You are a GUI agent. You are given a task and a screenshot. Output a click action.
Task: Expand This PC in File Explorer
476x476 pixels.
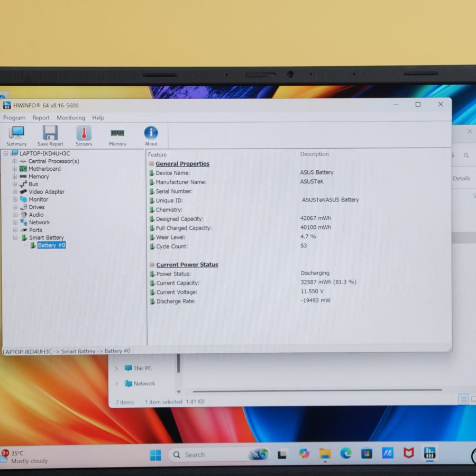point(116,369)
